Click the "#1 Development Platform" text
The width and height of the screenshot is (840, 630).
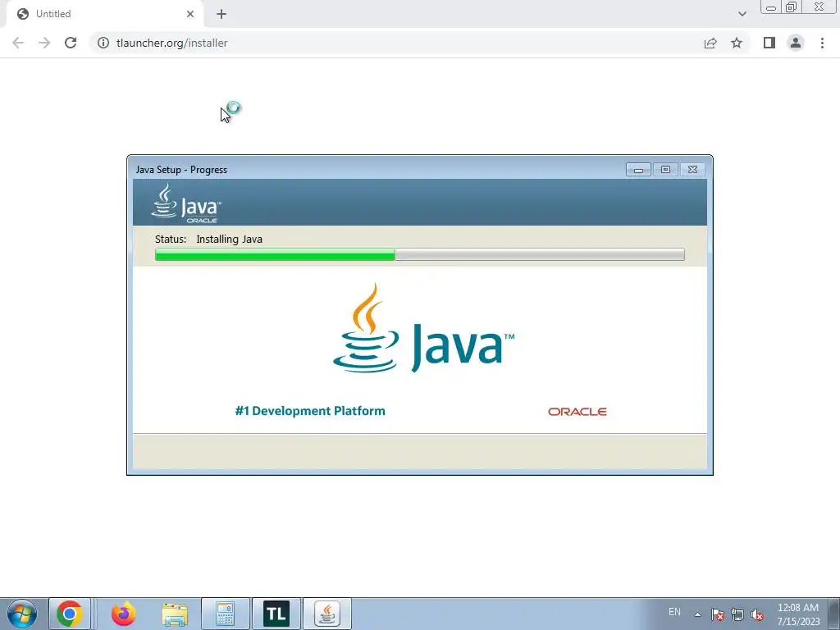310,411
